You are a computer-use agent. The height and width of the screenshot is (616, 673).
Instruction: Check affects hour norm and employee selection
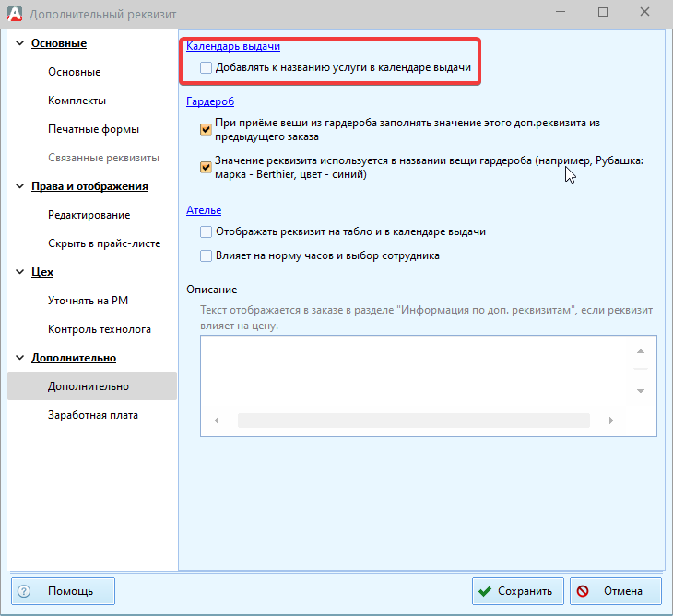click(206, 255)
